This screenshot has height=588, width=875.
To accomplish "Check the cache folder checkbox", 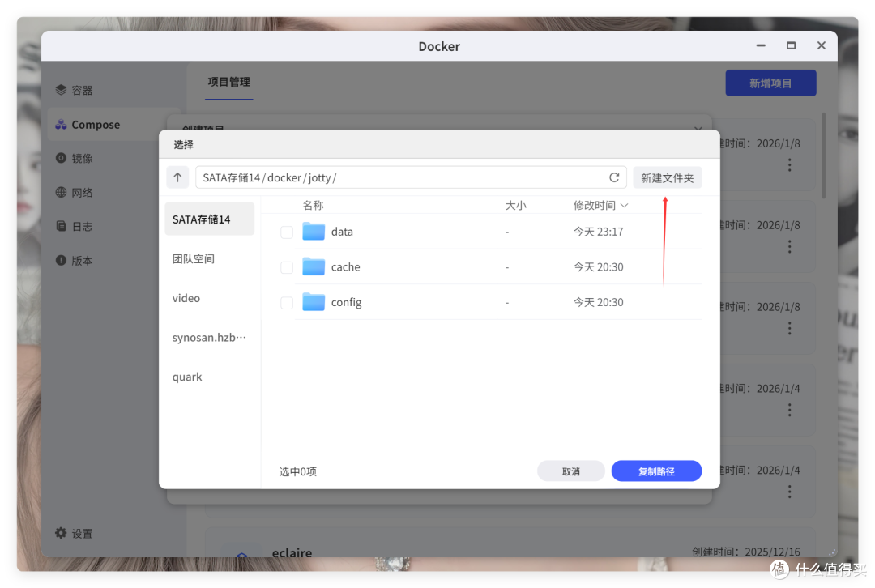I will [x=287, y=267].
